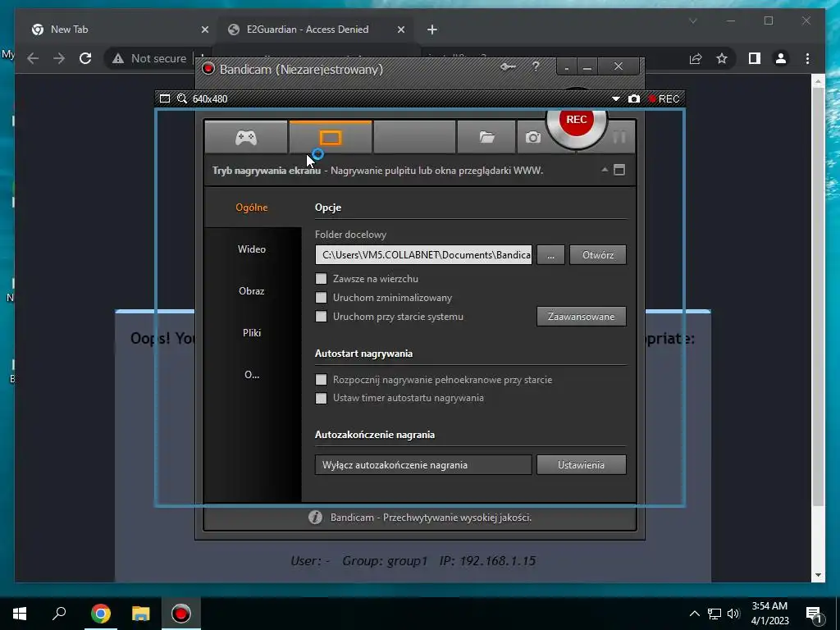Screen dimensions: 840x630
Task: Click the Not secure warning in address bar
Action: point(149,58)
